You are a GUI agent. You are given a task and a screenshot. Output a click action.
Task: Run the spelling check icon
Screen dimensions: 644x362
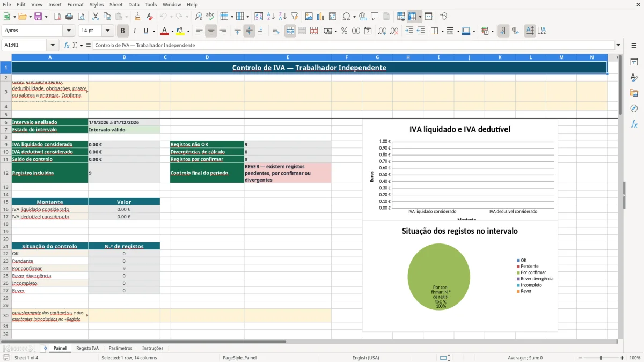[210, 17]
